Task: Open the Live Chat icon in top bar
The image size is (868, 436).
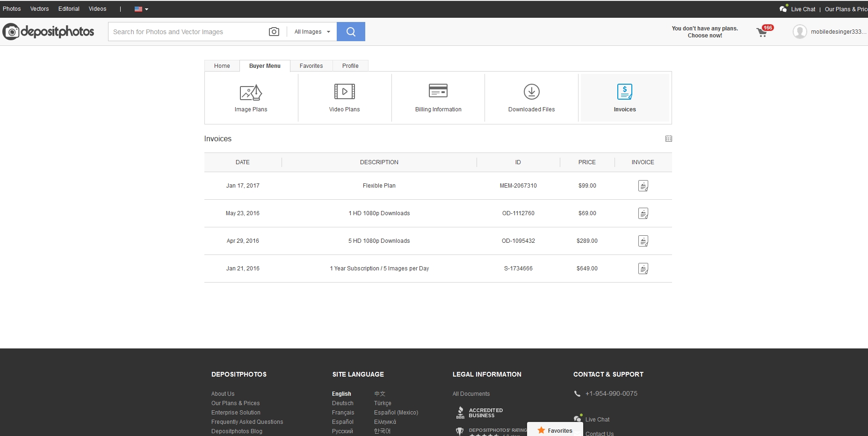Action: point(783,8)
